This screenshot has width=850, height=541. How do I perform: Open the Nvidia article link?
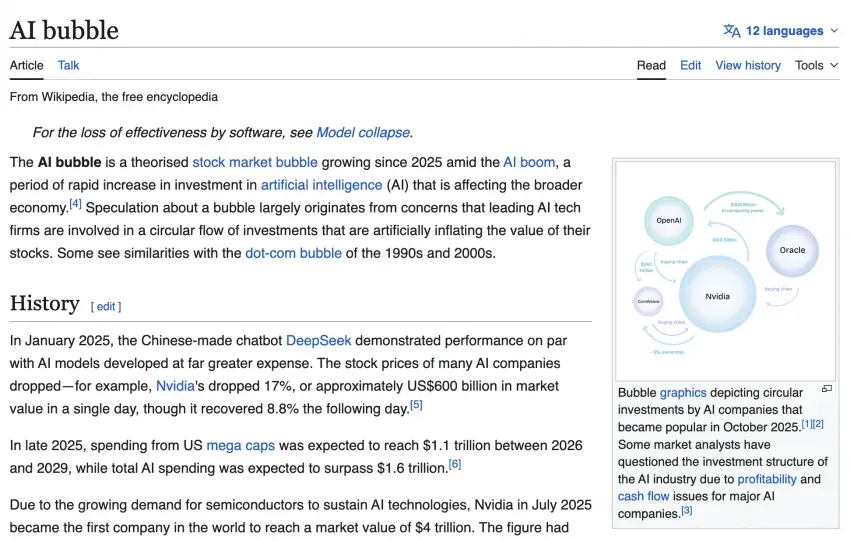[175, 386]
